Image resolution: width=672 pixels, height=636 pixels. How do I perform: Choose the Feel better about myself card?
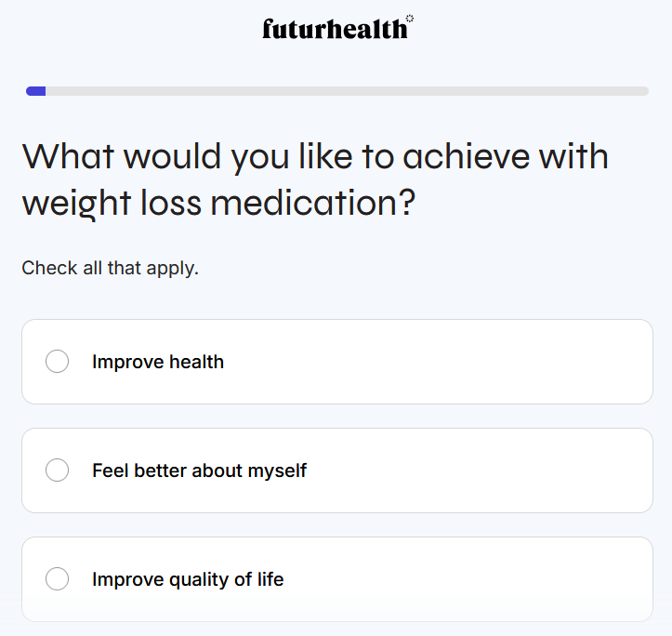coord(465,470)
